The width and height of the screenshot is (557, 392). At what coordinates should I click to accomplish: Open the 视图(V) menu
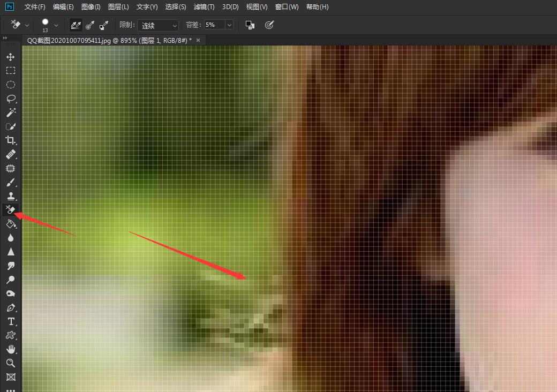(x=257, y=7)
